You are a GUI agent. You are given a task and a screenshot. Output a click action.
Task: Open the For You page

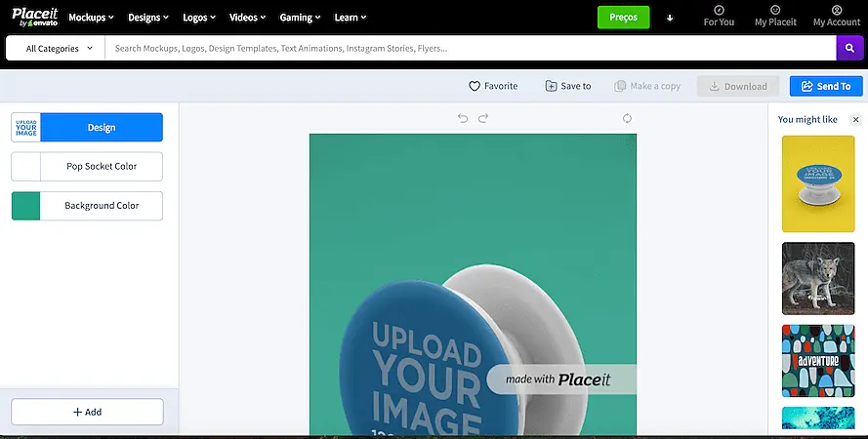point(719,16)
